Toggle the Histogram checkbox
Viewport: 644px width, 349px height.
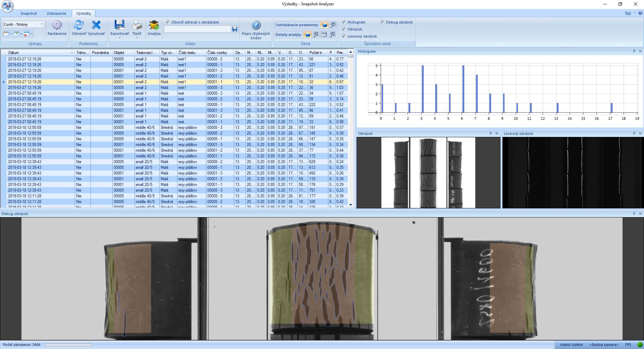click(344, 22)
